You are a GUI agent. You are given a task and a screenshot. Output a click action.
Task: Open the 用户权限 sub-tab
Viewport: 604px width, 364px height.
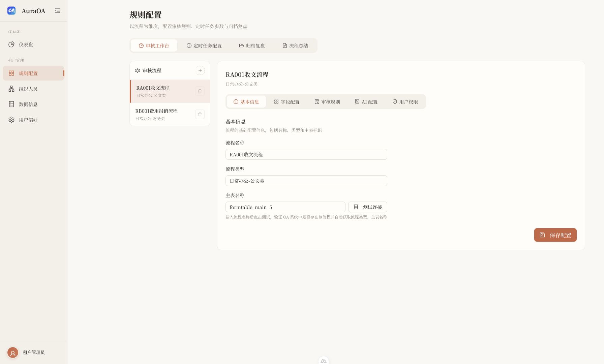pos(405,102)
